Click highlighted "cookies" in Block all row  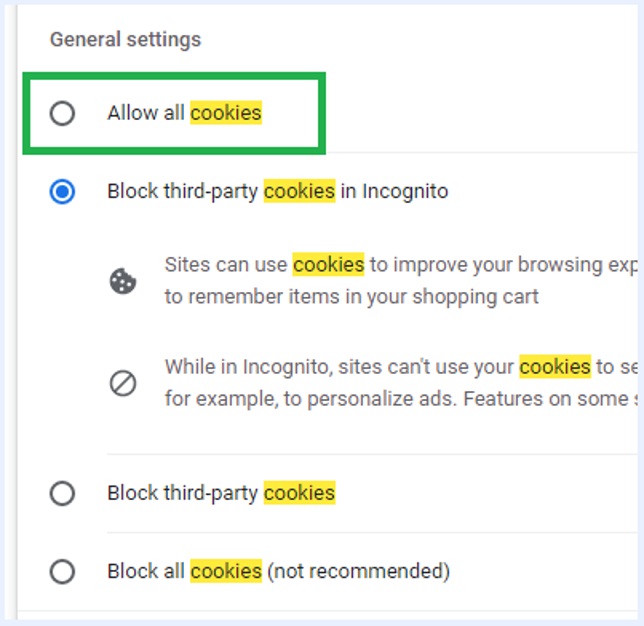(x=226, y=572)
